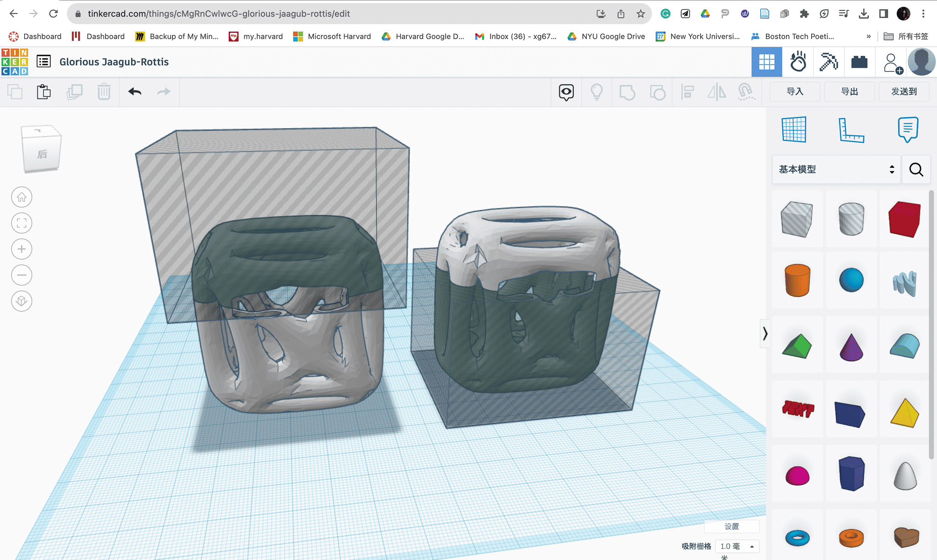Open the 基本模型 shapes category dropdown
Screen dimensions: 937x560
pyautogui.click(x=836, y=169)
